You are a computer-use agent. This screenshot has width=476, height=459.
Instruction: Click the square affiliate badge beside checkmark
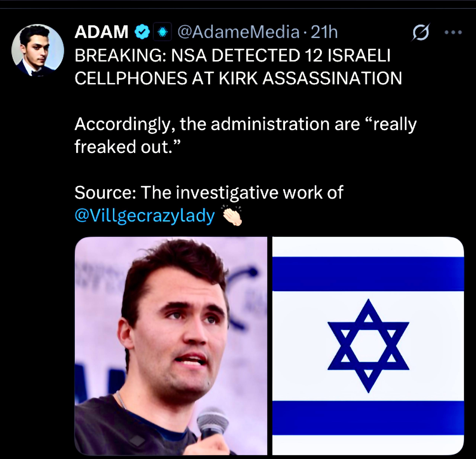(x=163, y=32)
